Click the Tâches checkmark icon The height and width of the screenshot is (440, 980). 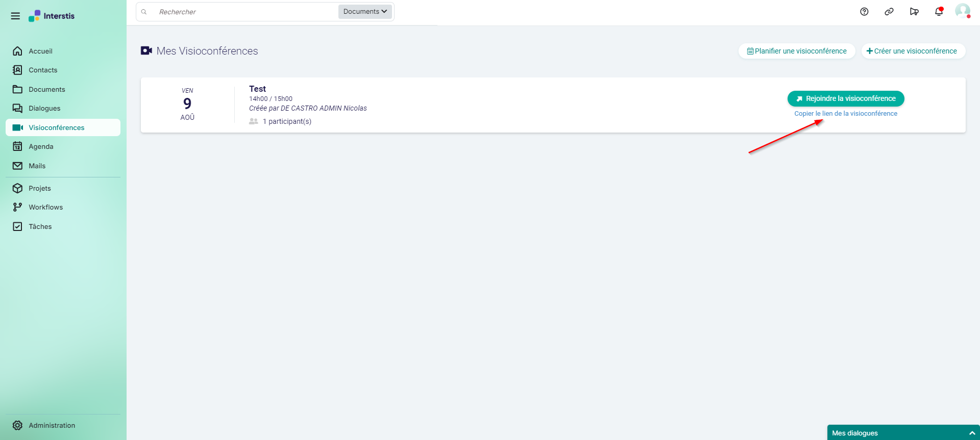(x=17, y=226)
